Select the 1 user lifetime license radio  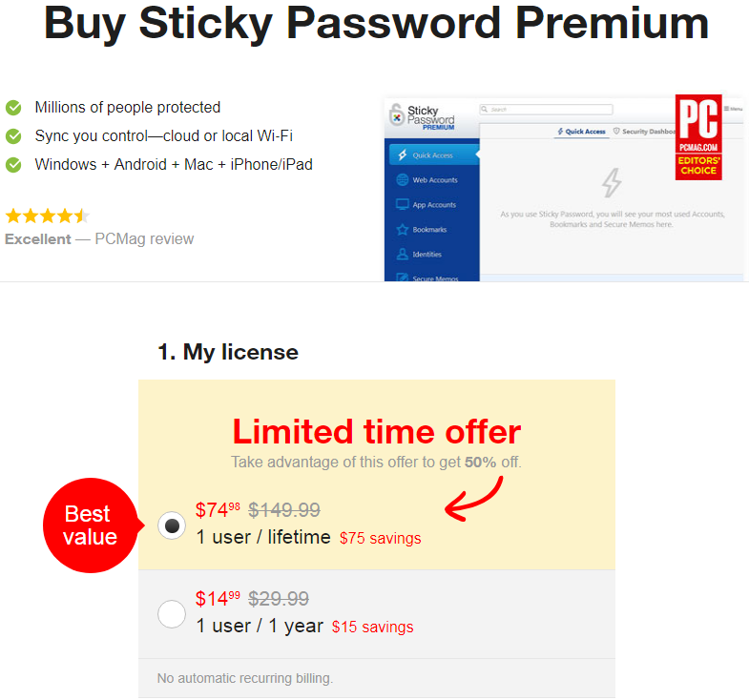172,525
